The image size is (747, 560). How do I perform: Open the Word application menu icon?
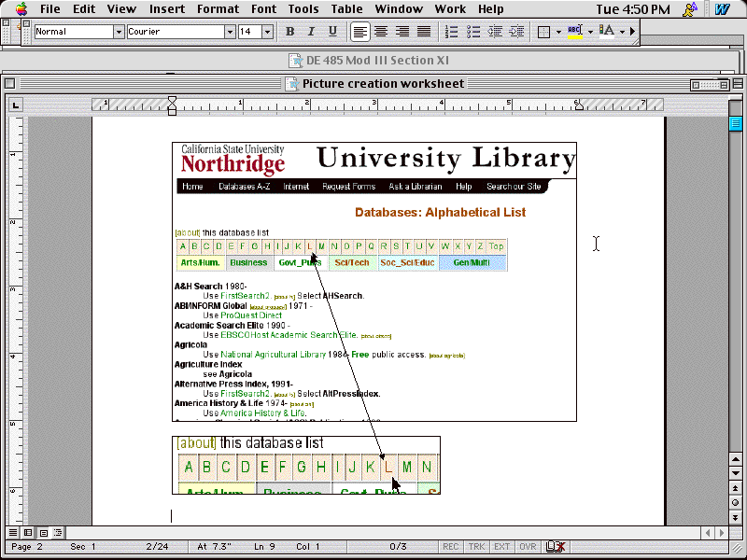[x=722, y=9]
